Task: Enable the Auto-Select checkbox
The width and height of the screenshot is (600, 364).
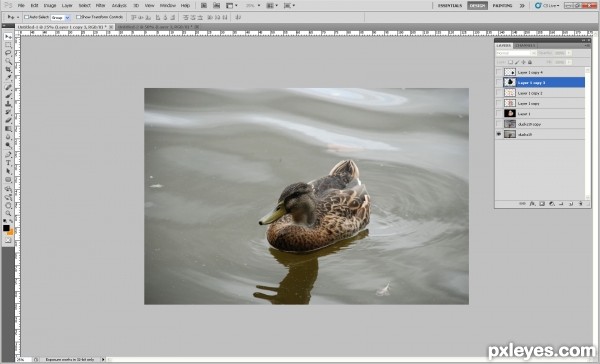Action: point(26,17)
